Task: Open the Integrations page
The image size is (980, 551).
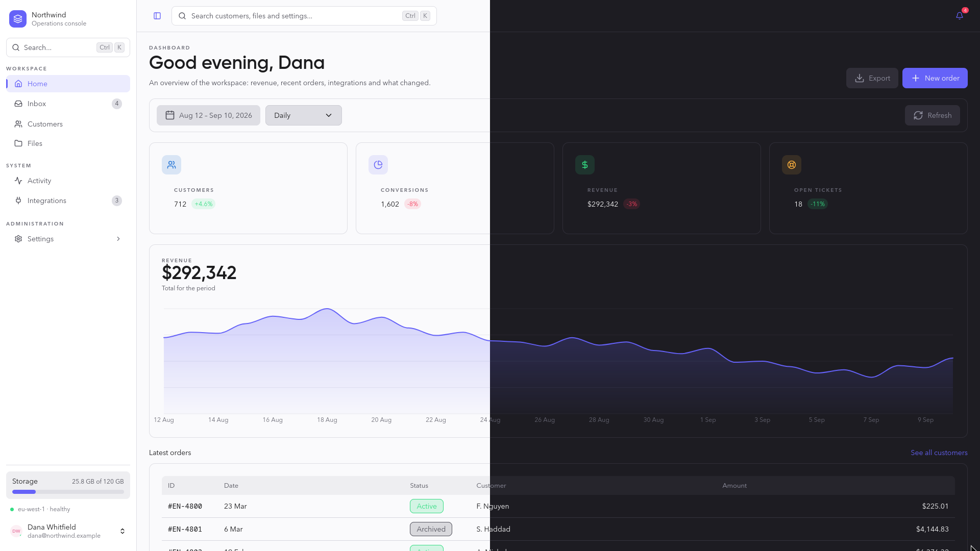Action: [68, 201]
